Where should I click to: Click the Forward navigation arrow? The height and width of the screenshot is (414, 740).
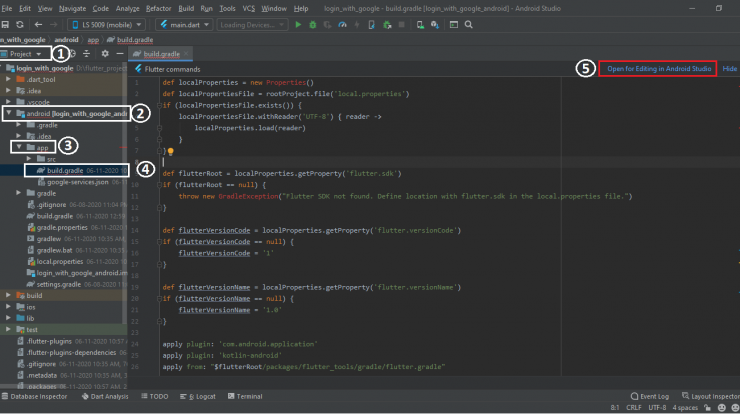[x=53, y=25]
